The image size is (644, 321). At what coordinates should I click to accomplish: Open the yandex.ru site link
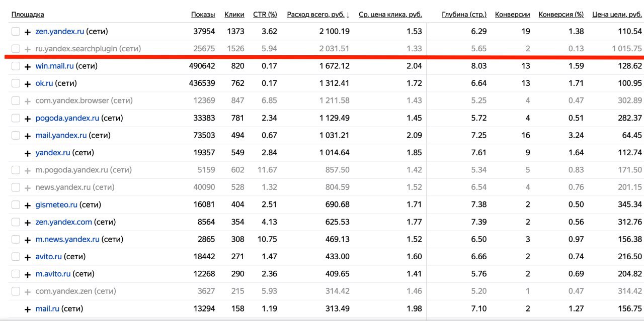tap(53, 152)
